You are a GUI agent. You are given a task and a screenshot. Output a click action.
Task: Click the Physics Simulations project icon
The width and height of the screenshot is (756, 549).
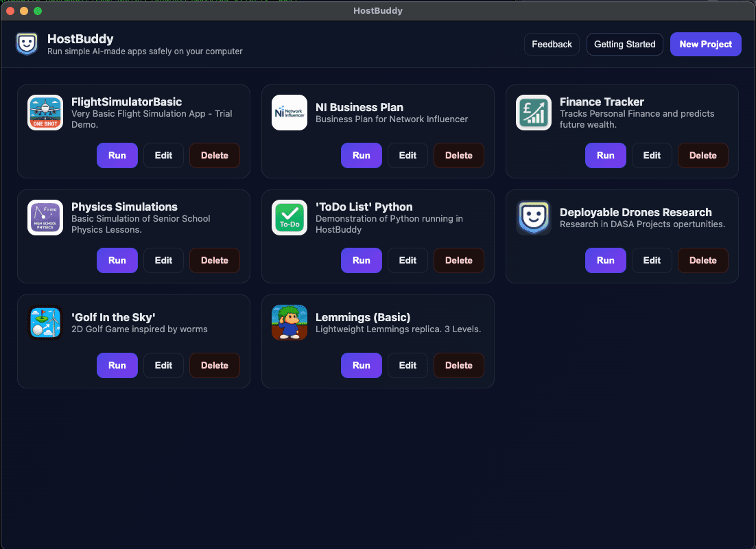[45, 218]
